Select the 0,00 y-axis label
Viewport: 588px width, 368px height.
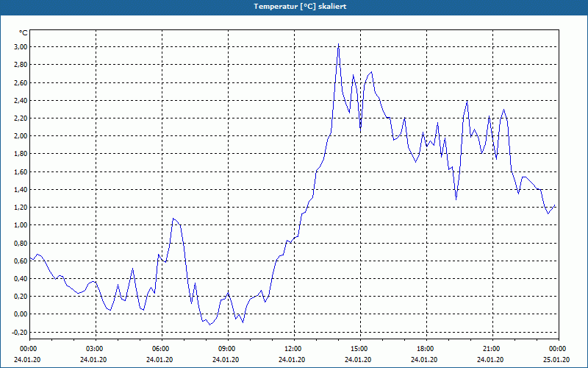pos(21,314)
